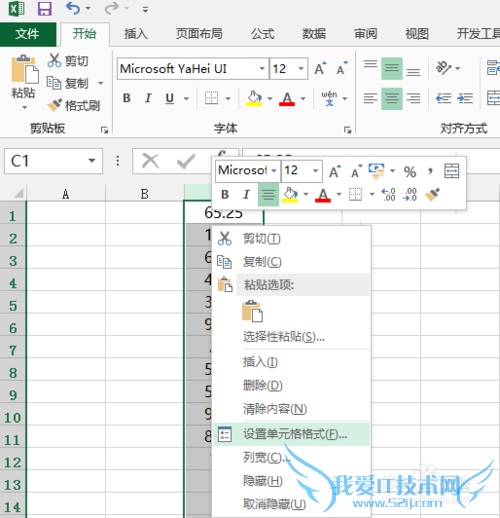Expand ribbon font color palette arrow
This screenshot has height=518, width=500.
click(303, 98)
